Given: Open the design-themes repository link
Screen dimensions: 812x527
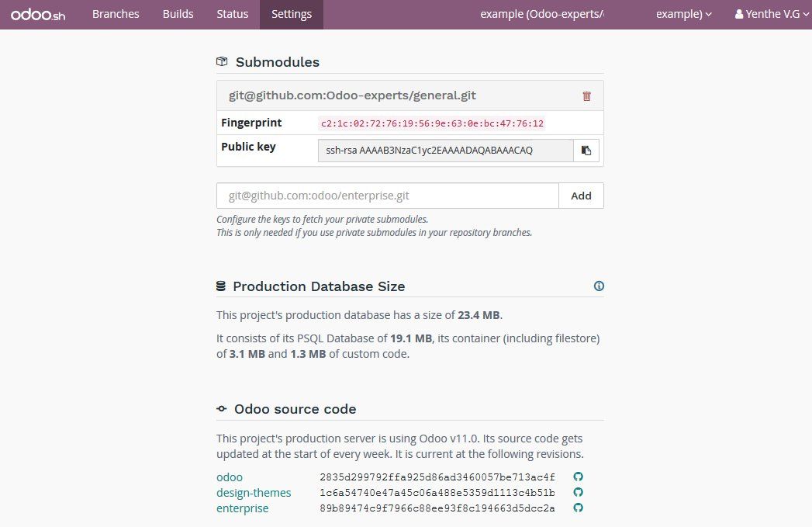Looking at the screenshot, I should click(x=254, y=493).
